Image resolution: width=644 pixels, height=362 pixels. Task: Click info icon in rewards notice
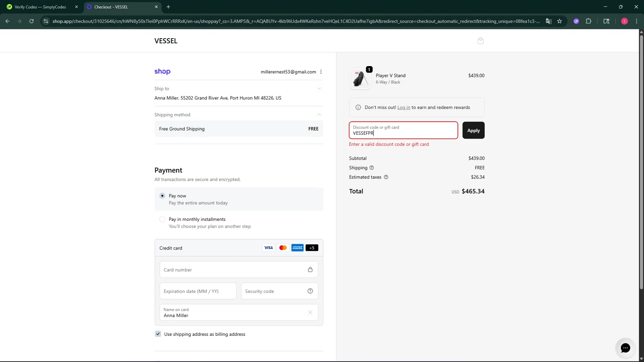click(358, 107)
